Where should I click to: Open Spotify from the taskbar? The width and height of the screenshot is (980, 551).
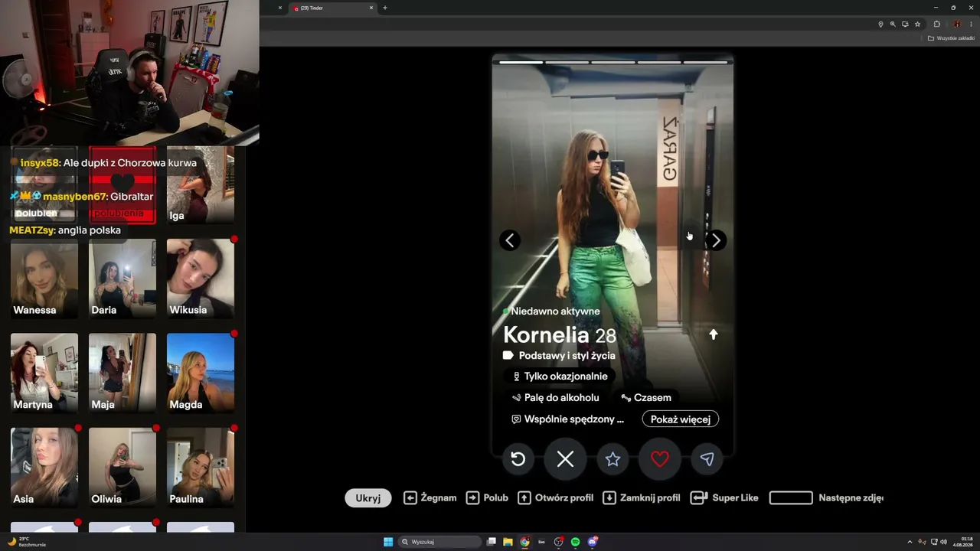[575, 542]
